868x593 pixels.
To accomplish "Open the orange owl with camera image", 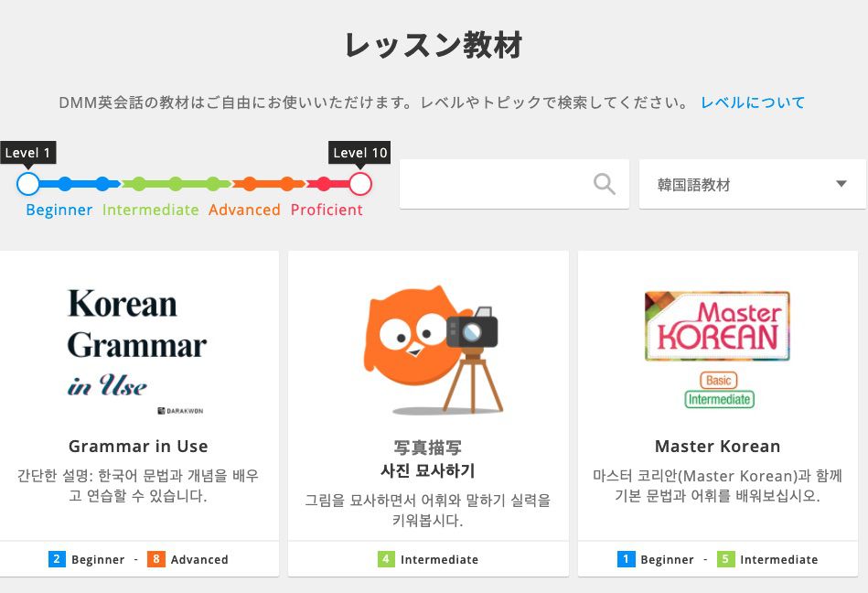I will click(x=433, y=350).
